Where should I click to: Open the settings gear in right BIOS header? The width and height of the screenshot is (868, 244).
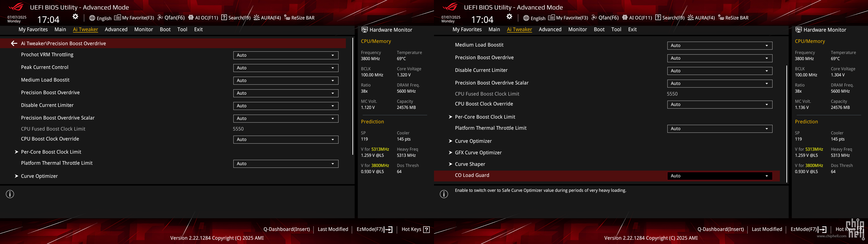(x=509, y=17)
